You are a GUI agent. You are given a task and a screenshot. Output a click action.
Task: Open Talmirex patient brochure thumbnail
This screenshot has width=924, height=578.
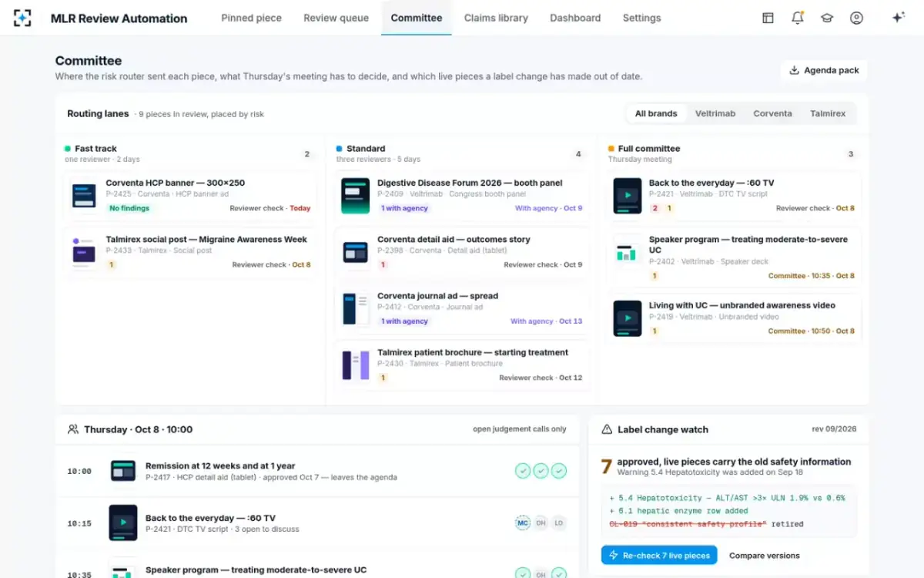[356, 365]
